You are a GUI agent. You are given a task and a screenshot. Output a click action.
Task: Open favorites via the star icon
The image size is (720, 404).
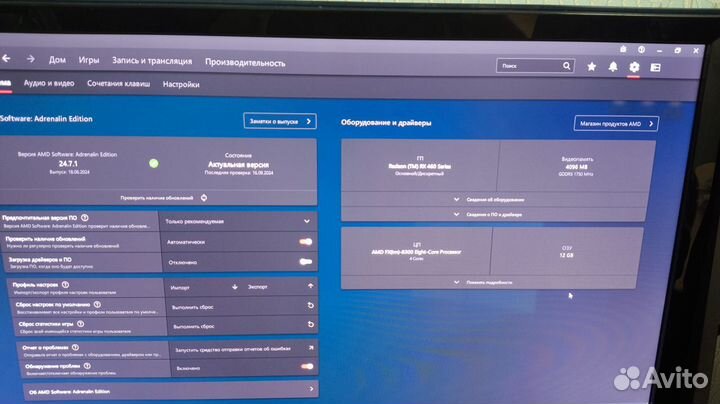591,67
